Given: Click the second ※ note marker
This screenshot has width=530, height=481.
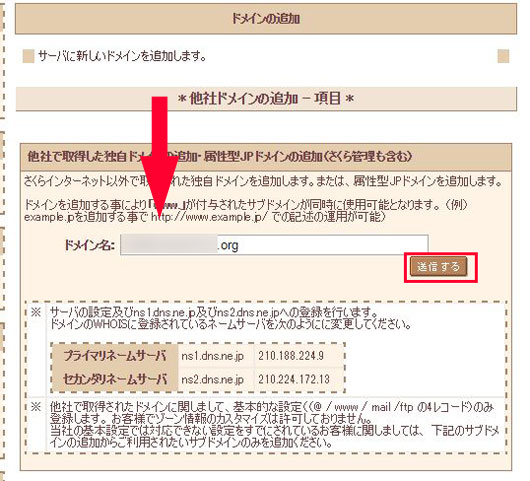Looking at the screenshot, I should click(x=36, y=407).
